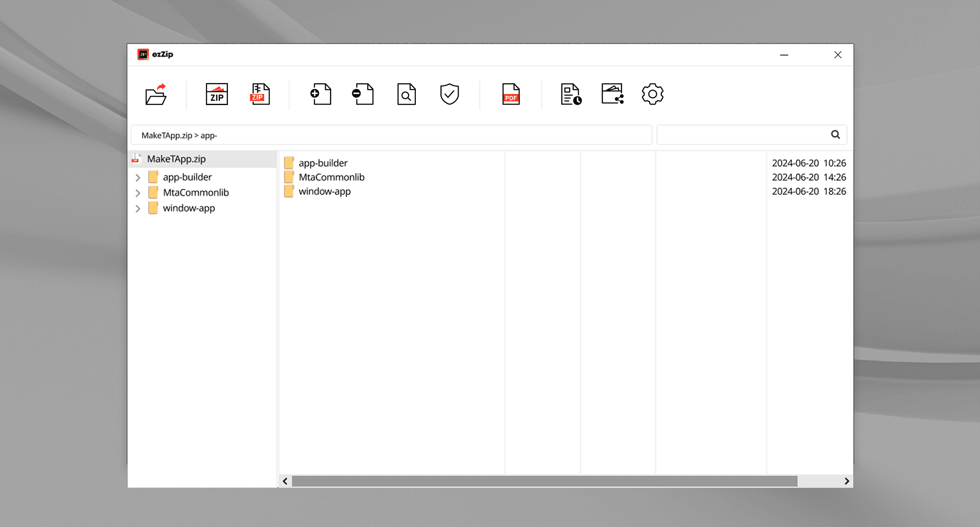Click the MtaCommonlib folder icon in tree

pos(153,192)
